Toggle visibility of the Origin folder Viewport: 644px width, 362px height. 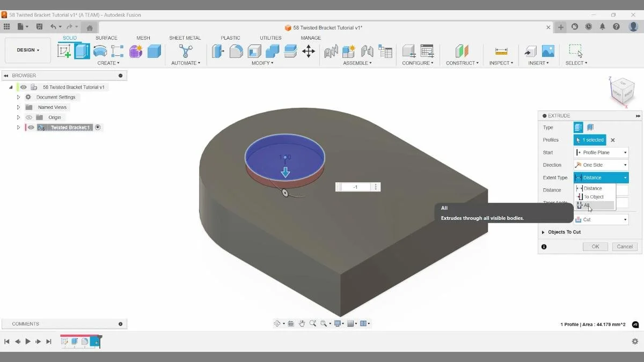(x=29, y=117)
